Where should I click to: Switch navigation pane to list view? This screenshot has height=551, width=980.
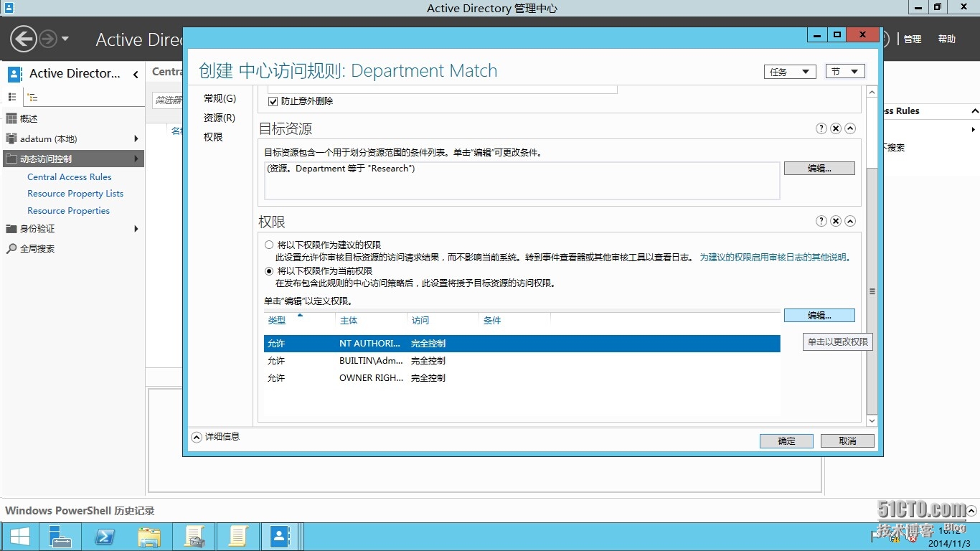click(12, 97)
